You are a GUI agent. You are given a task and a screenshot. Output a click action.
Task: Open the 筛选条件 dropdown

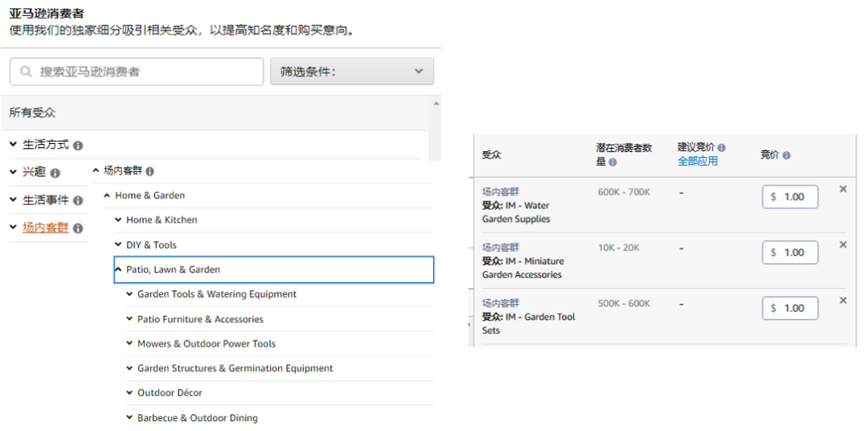352,72
